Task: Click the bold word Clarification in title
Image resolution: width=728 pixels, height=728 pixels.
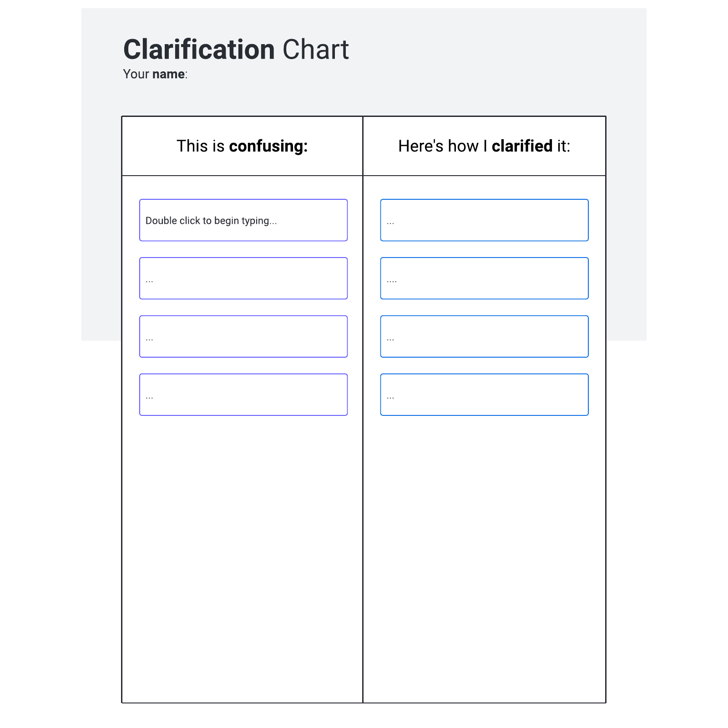Action: click(199, 49)
